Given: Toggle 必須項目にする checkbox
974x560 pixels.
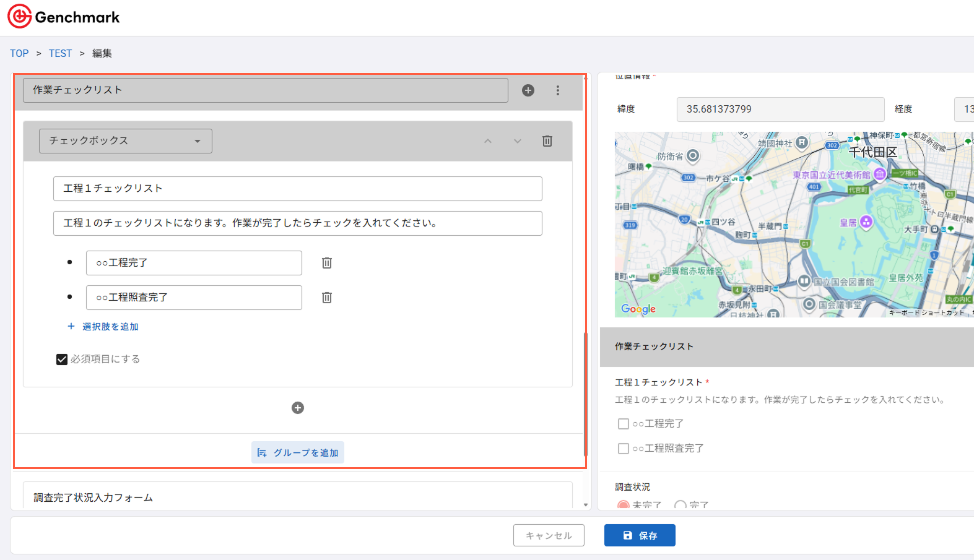Looking at the screenshot, I should click(62, 360).
